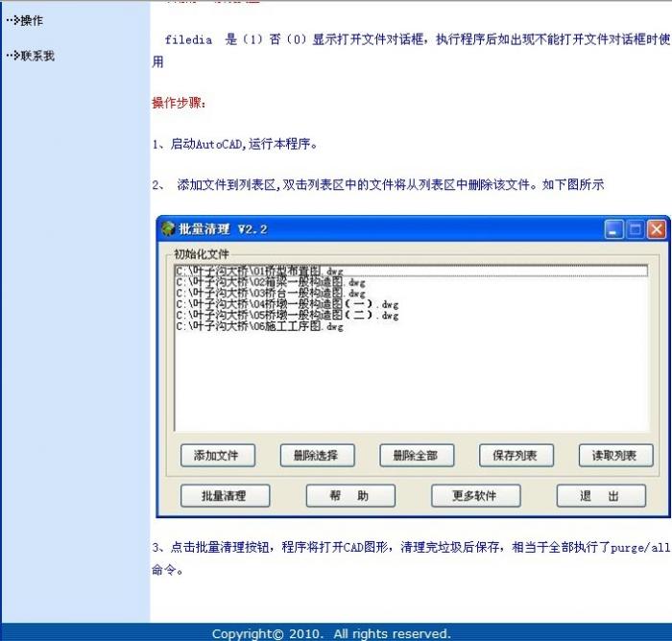Click the 保存列表 button
The width and height of the screenshot is (672, 641).
point(516,456)
